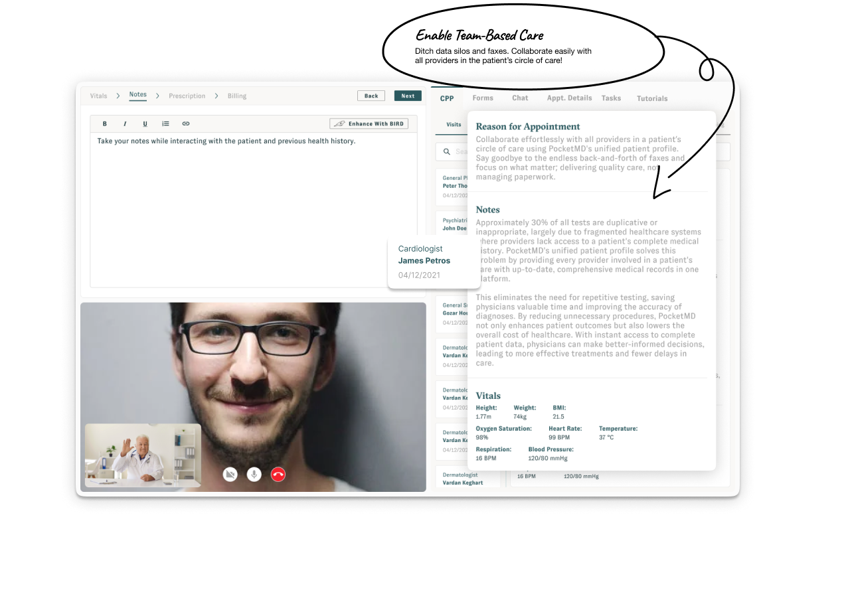This screenshot has width=848, height=616.
Task: Click the feather icon on Enhance With BIRD
Action: click(x=340, y=123)
